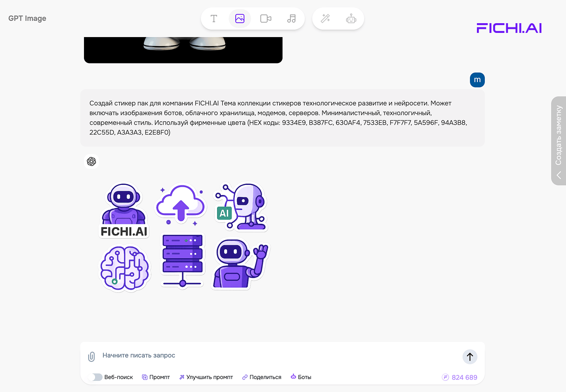Open the magic wand tools icon

pyautogui.click(x=326, y=19)
